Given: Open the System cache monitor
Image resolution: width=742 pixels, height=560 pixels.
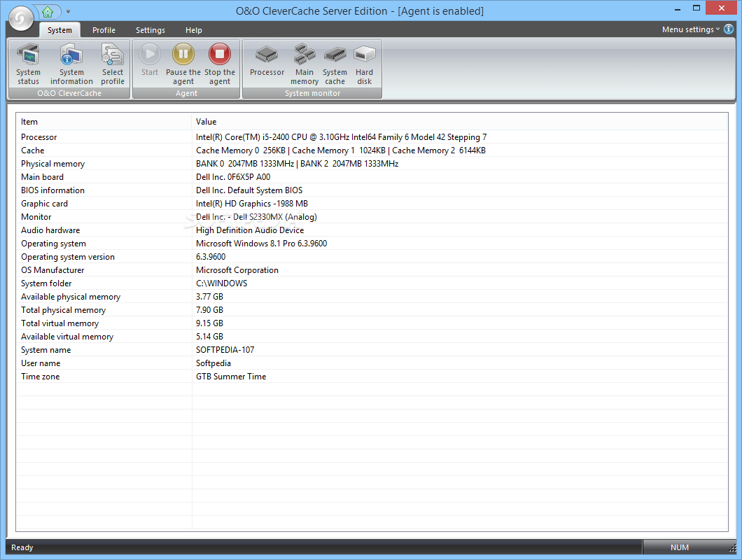Looking at the screenshot, I should point(335,64).
